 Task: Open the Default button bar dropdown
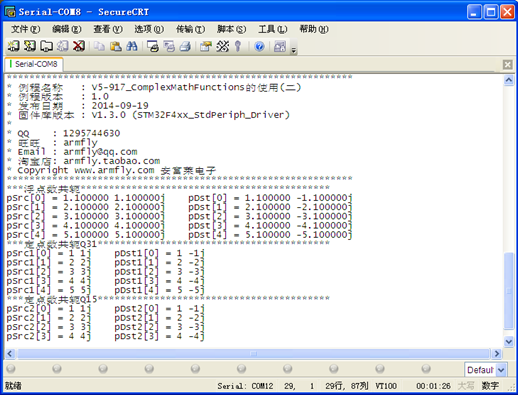(501, 370)
